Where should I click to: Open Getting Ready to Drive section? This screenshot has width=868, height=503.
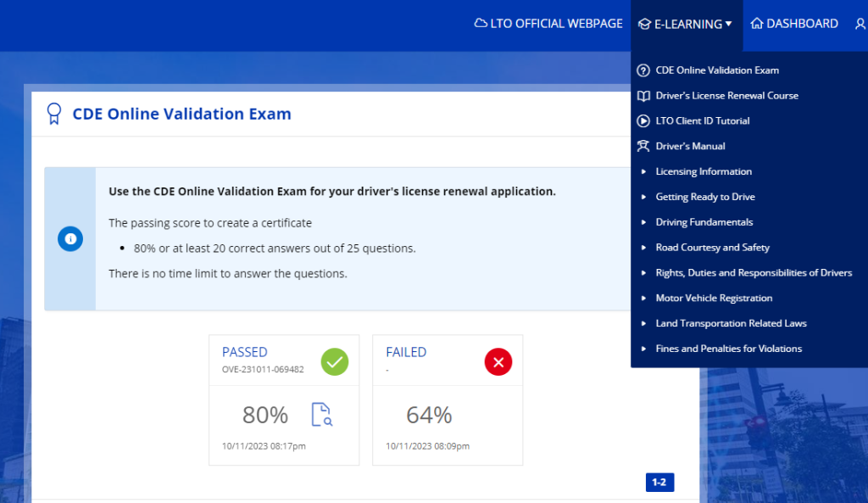pos(705,197)
